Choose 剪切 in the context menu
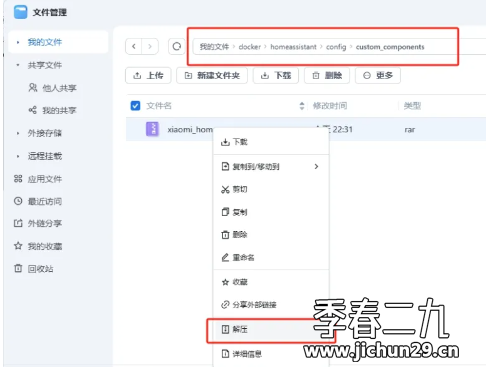This screenshot has width=486, height=367. pyautogui.click(x=271, y=189)
